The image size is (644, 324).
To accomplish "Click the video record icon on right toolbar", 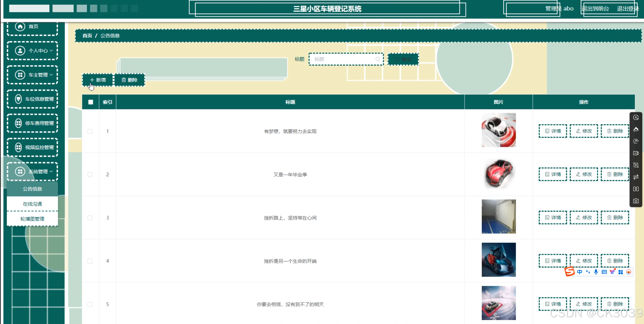I will tap(636, 153).
